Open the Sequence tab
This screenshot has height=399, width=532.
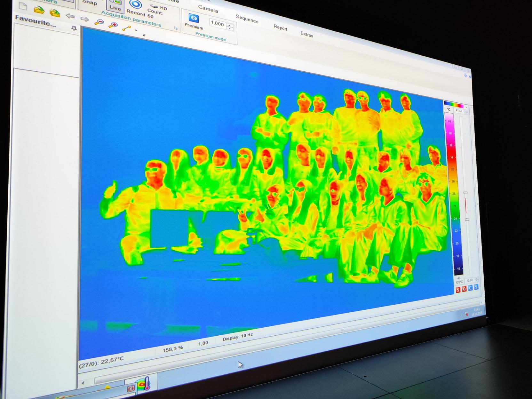click(x=247, y=19)
